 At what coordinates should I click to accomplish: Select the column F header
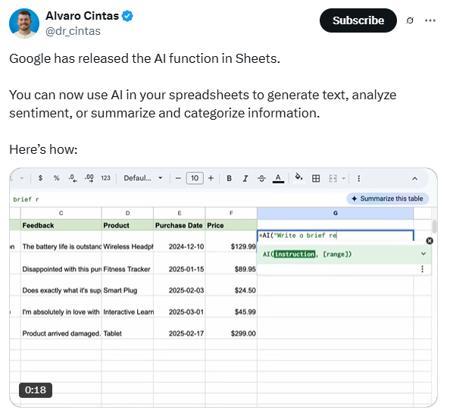(231, 213)
